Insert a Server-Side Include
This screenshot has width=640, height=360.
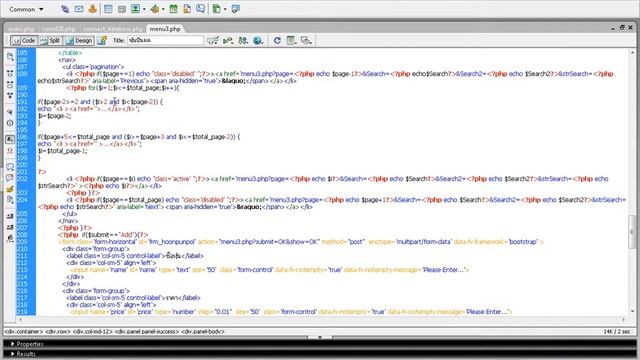pyautogui.click(x=187, y=9)
